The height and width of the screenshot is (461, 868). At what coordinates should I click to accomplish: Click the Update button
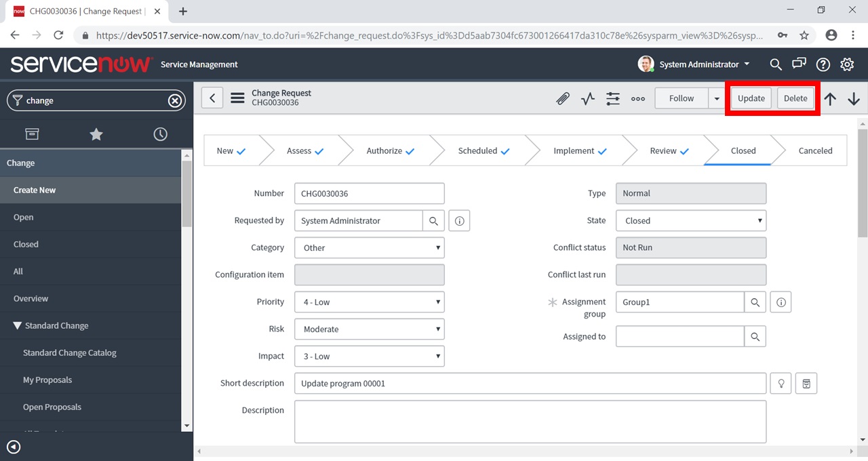point(751,98)
